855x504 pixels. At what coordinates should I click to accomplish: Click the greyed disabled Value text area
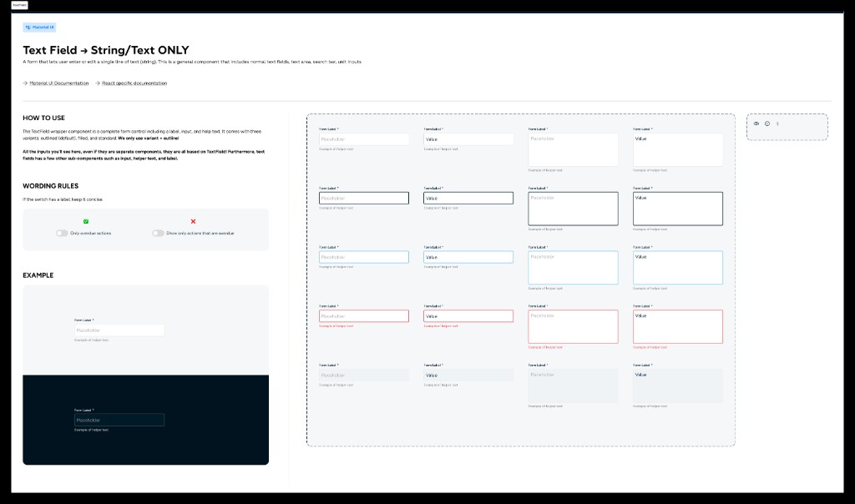click(678, 386)
